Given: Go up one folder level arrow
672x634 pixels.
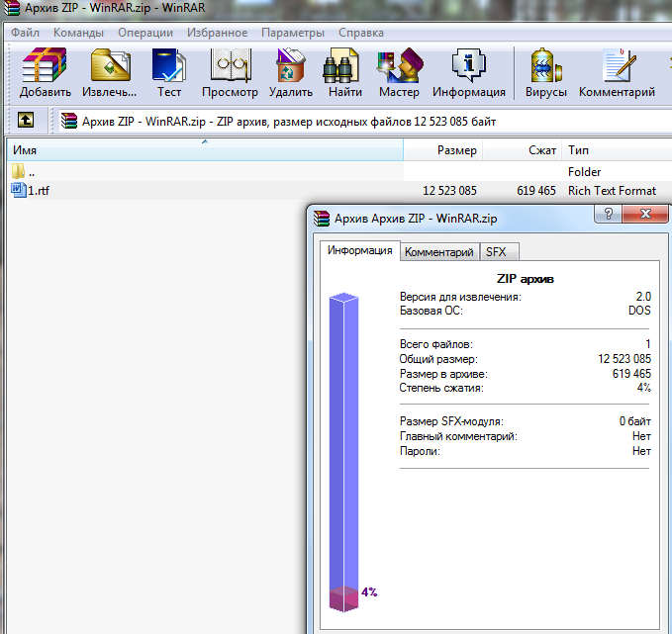Looking at the screenshot, I should 26,120.
